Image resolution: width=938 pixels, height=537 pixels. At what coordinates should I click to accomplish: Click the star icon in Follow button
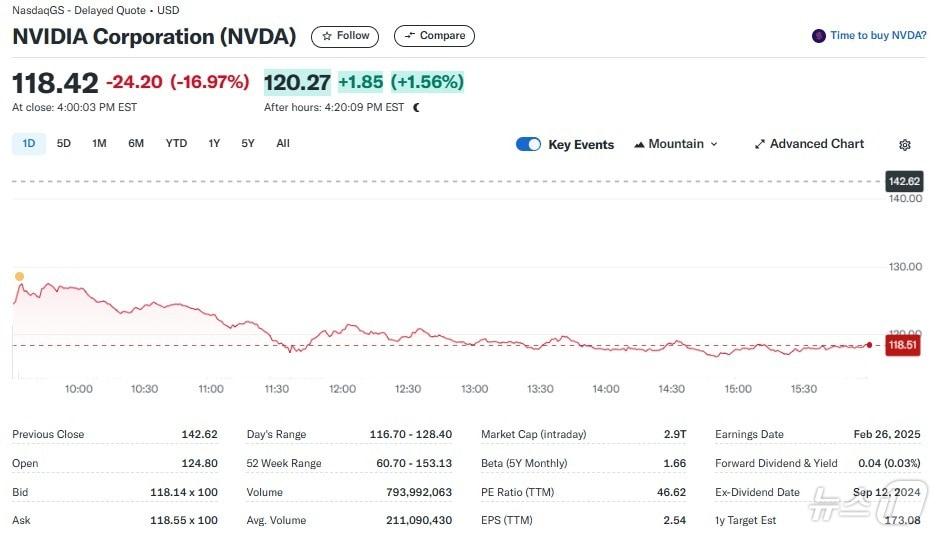[327, 36]
